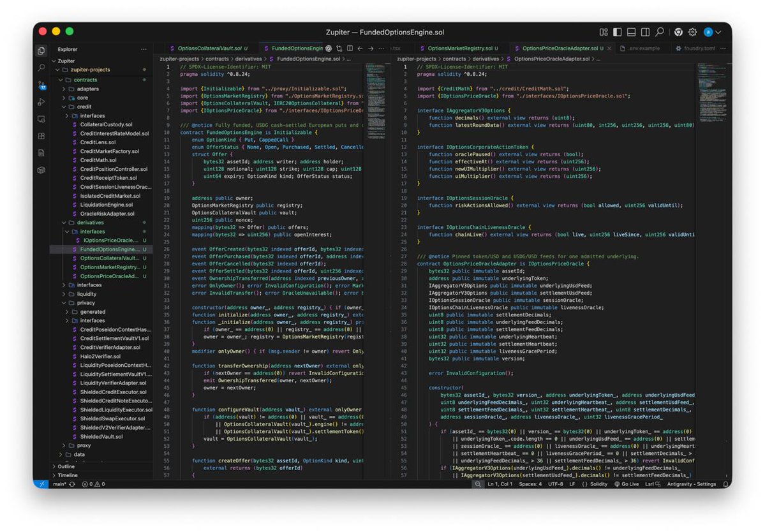Click derivatives in left editor breadcrumb
The height and width of the screenshot is (532, 765).
[249, 59]
